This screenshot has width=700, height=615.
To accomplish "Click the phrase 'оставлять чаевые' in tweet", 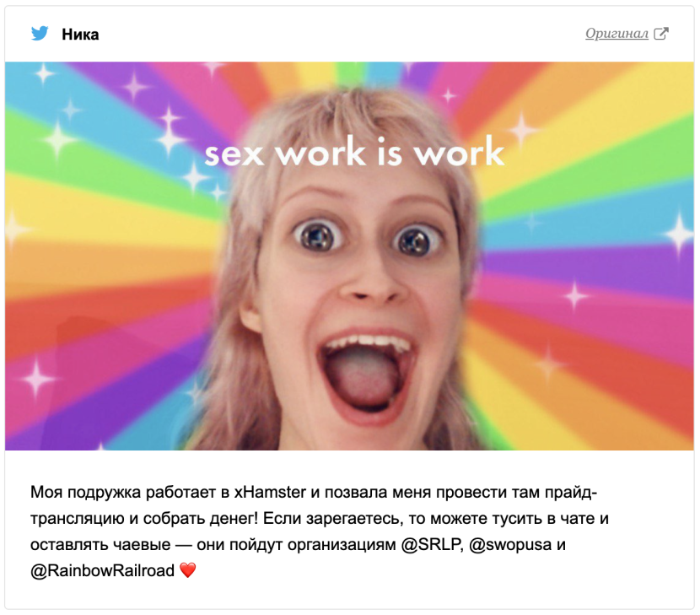I will click(100, 544).
